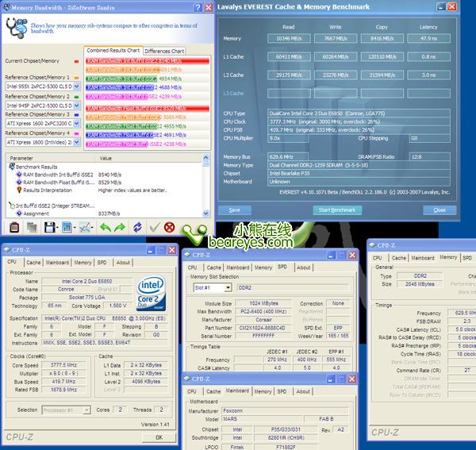Click the OK button in the CPU-Z window
476x450 pixels.
tap(159, 437)
